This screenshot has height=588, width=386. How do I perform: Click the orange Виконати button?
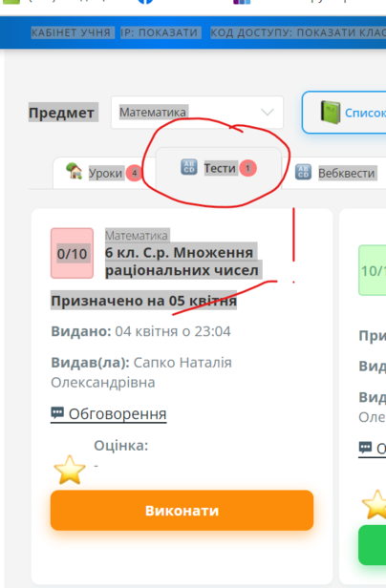[x=182, y=511]
